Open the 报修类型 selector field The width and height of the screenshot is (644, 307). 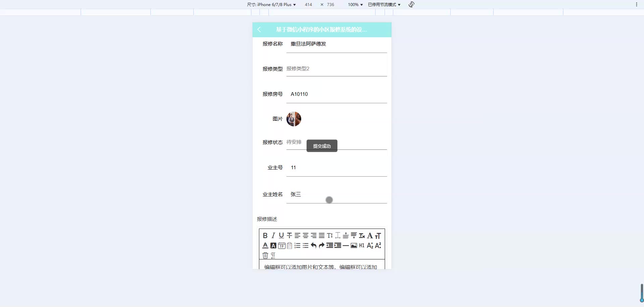[336, 69]
